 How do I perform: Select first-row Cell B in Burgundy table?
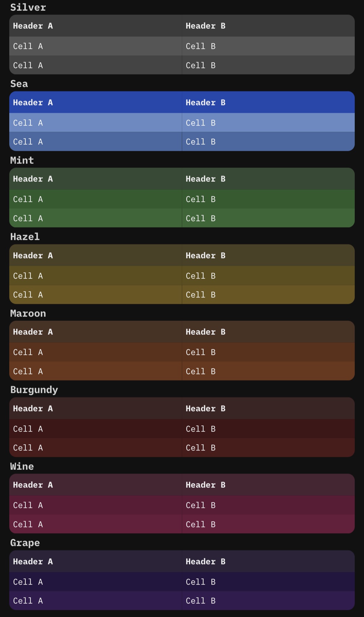click(x=201, y=429)
